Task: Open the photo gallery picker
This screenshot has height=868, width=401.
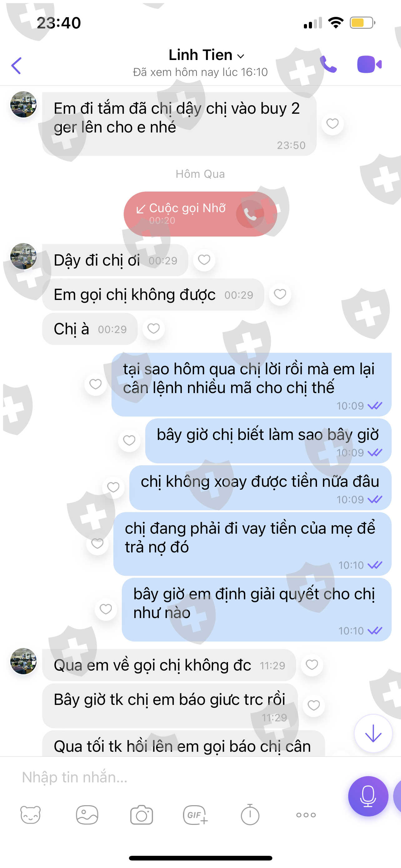Action: click(87, 815)
